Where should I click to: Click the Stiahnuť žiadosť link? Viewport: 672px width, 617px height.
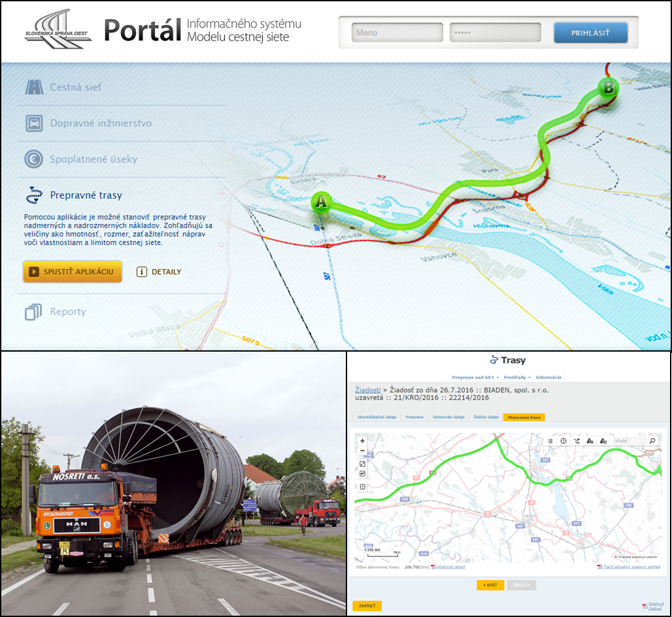point(656,607)
